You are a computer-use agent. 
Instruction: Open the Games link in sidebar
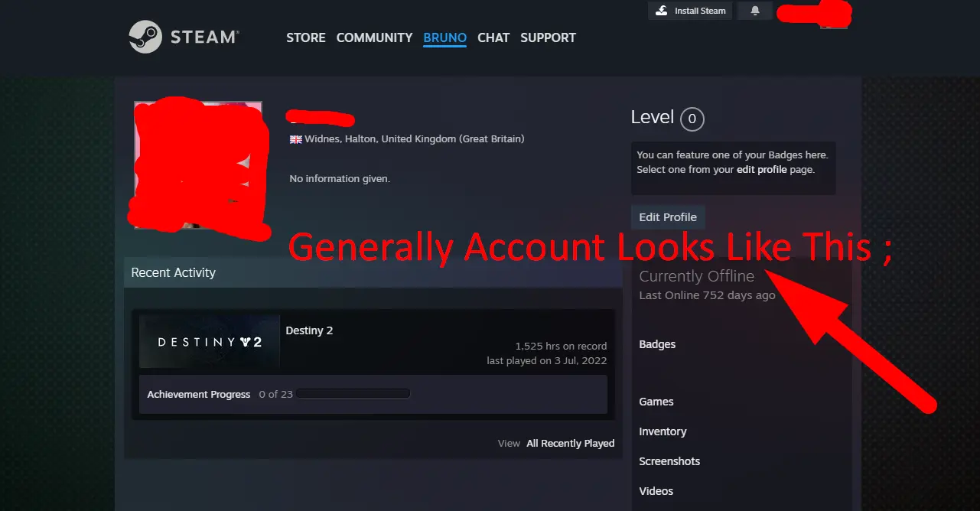click(656, 402)
